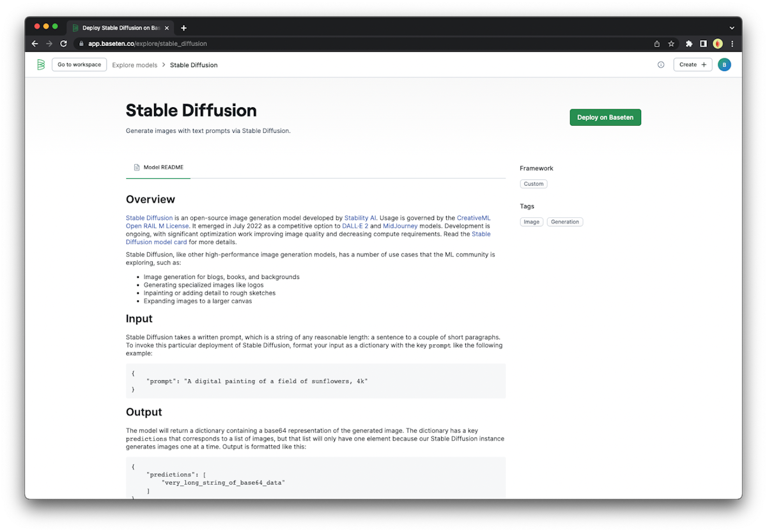Click the Framework label
Viewport: 767px width, 532px height.
tap(537, 169)
